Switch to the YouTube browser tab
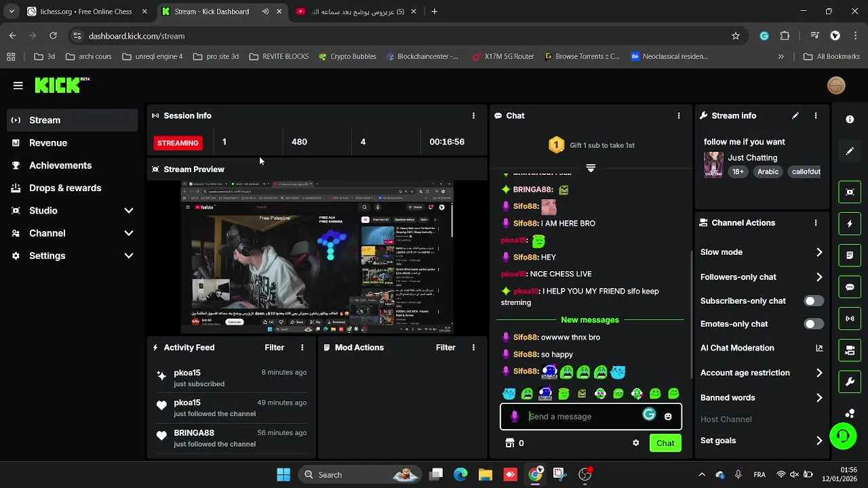This screenshot has height=488, width=868. tap(357, 12)
